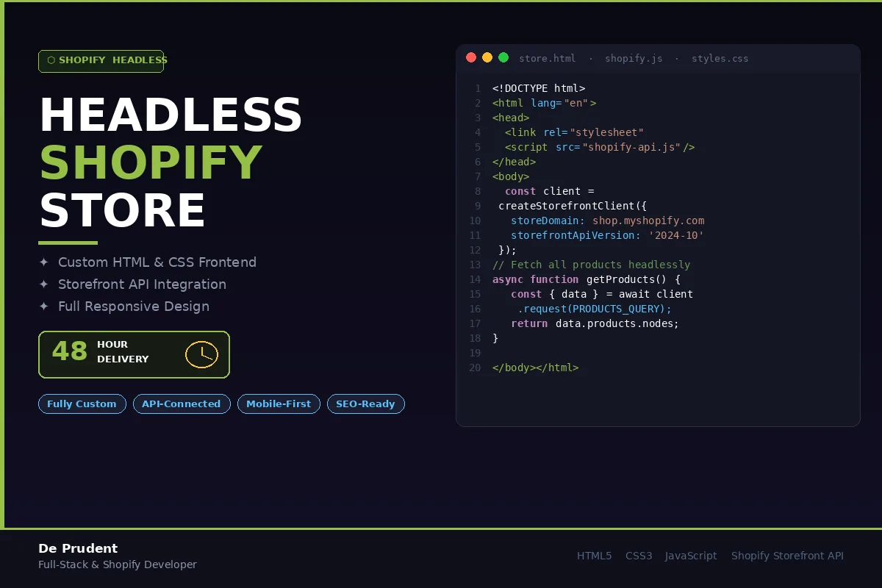This screenshot has width=882, height=588.
Task: Click the createStorefrontClient({ code line
Action: (573, 206)
